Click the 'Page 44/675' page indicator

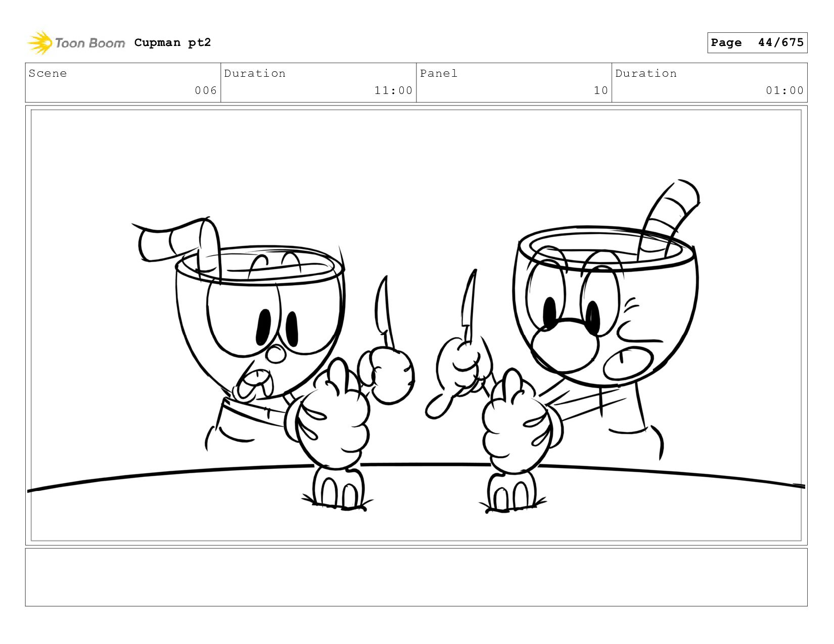tap(757, 42)
